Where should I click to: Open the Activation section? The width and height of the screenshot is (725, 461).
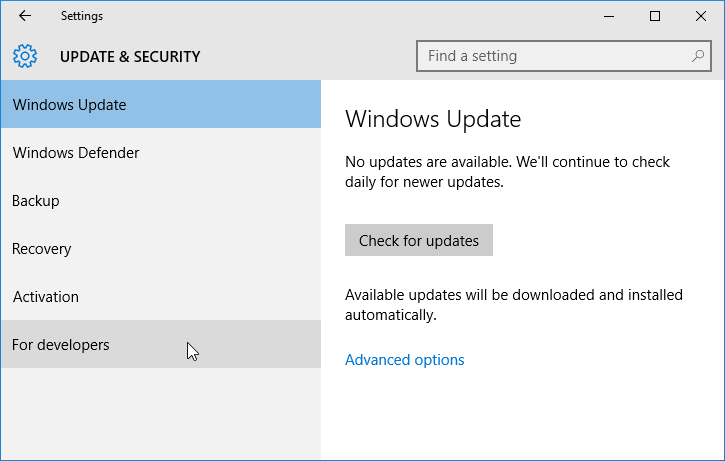point(161,296)
